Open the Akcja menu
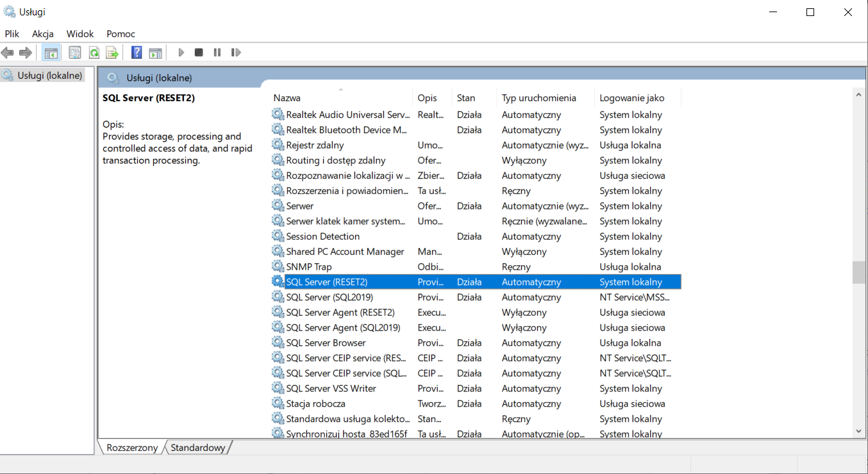The width and height of the screenshot is (868, 474). (x=43, y=34)
